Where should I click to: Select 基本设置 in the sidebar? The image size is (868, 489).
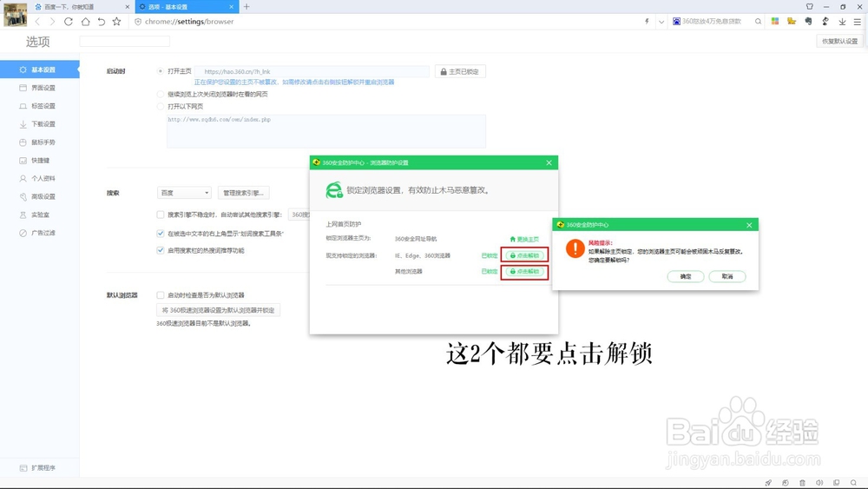pos(39,69)
